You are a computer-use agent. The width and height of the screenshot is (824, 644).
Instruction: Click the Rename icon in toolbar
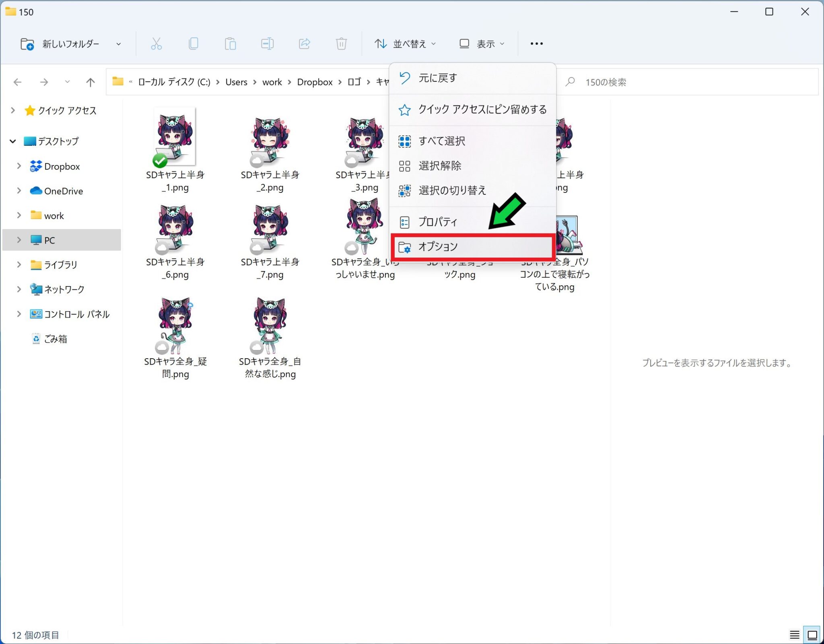point(267,43)
